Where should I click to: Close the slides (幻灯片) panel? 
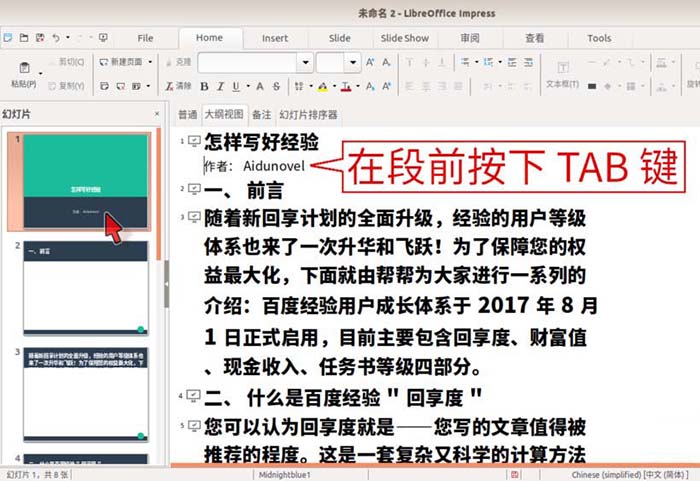(x=157, y=114)
